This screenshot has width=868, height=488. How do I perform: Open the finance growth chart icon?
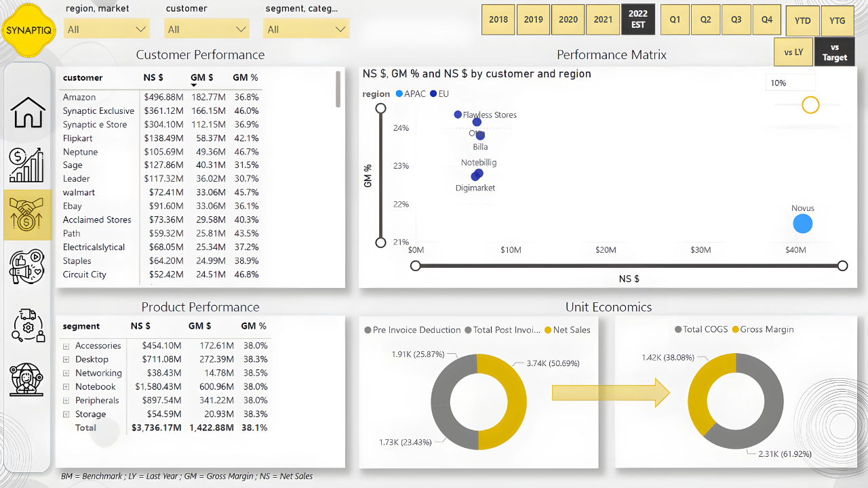pos(27,165)
